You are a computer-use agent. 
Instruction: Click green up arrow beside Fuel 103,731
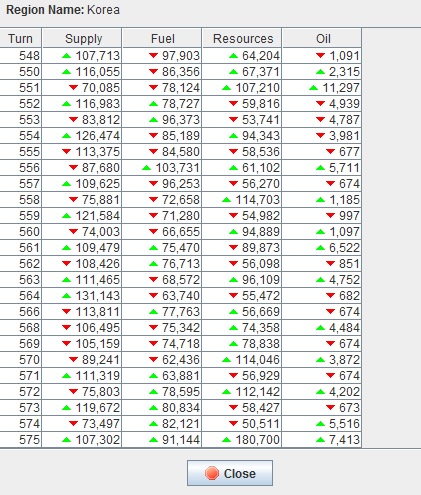pos(146,168)
